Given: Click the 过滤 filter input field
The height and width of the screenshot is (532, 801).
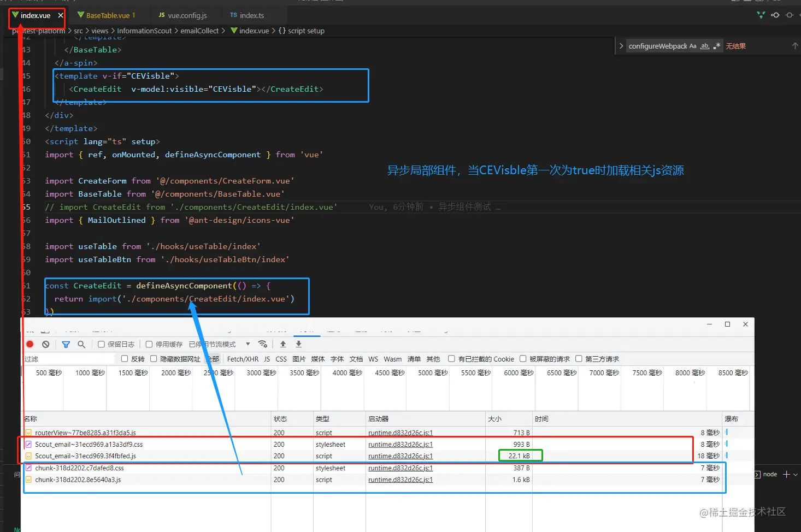Looking at the screenshot, I should point(68,359).
